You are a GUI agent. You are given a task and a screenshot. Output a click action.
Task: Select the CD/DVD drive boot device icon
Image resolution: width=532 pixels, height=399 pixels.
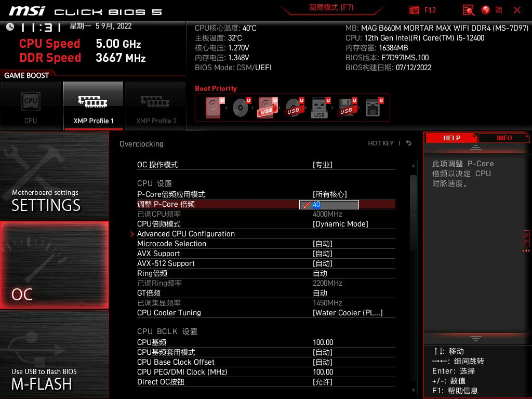coord(241,108)
